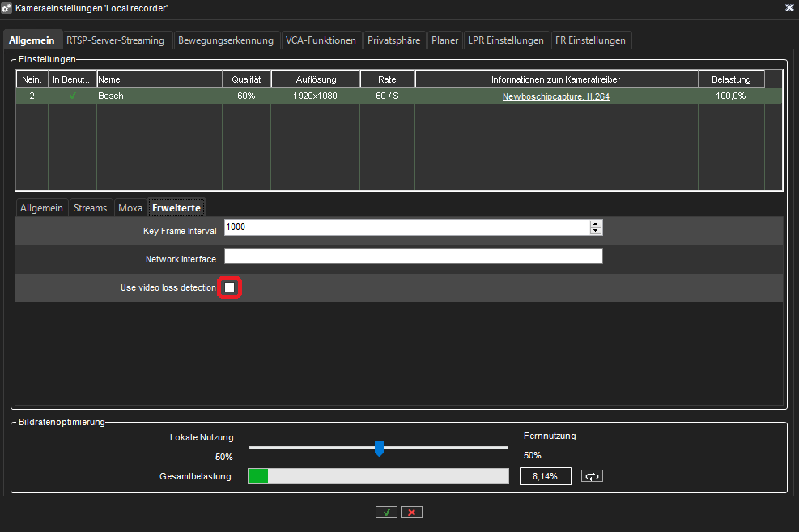Enable Use video loss detection checkbox
This screenshot has width=799, height=532.
tap(230, 287)
